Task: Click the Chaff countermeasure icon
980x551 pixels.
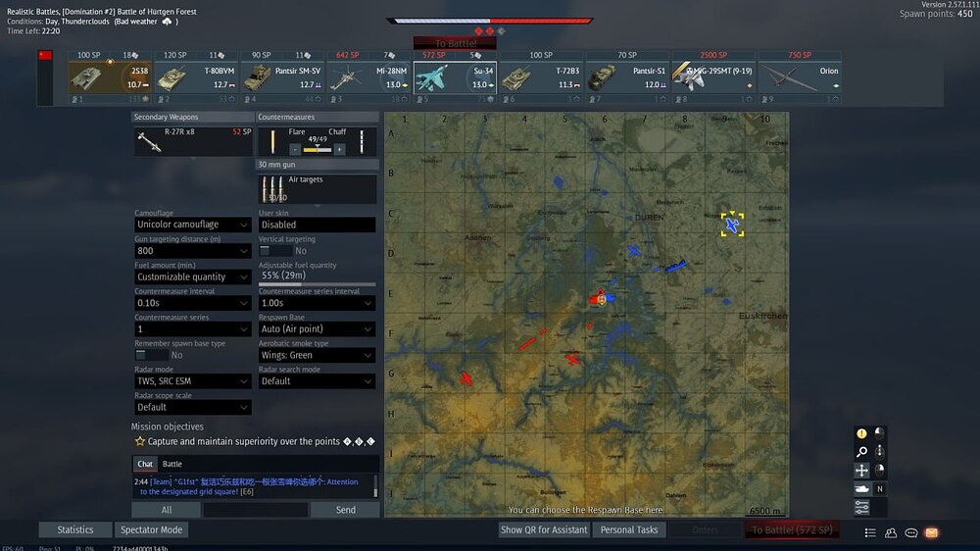Action: click(x=362, y=142)
